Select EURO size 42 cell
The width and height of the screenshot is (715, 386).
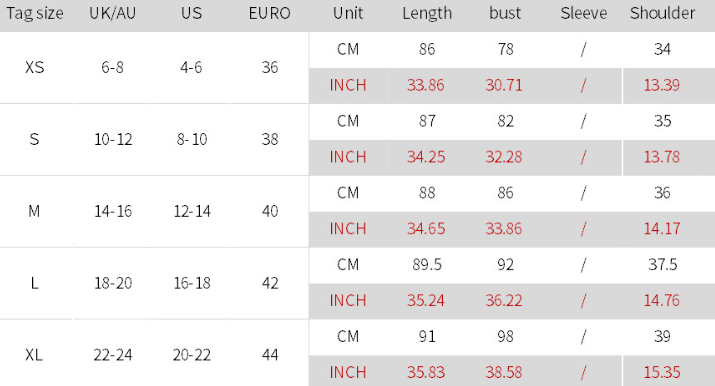pos(270,283)
